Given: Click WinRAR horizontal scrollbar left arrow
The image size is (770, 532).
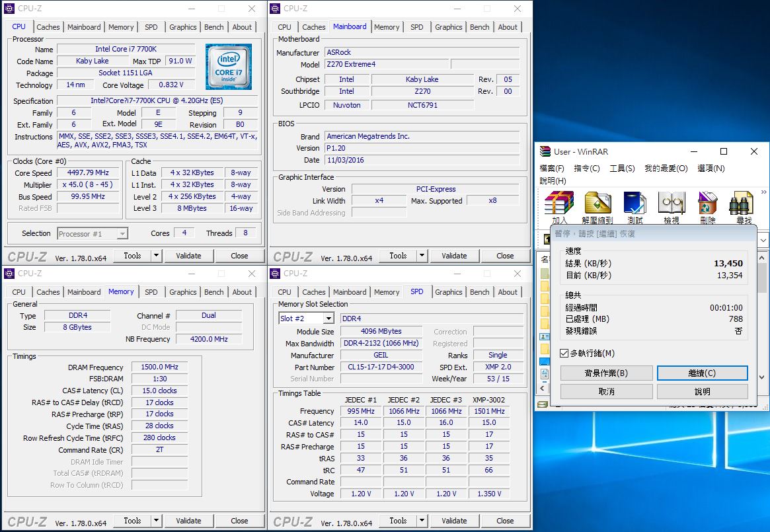Looking at the screenshot, I should (543, 388).
